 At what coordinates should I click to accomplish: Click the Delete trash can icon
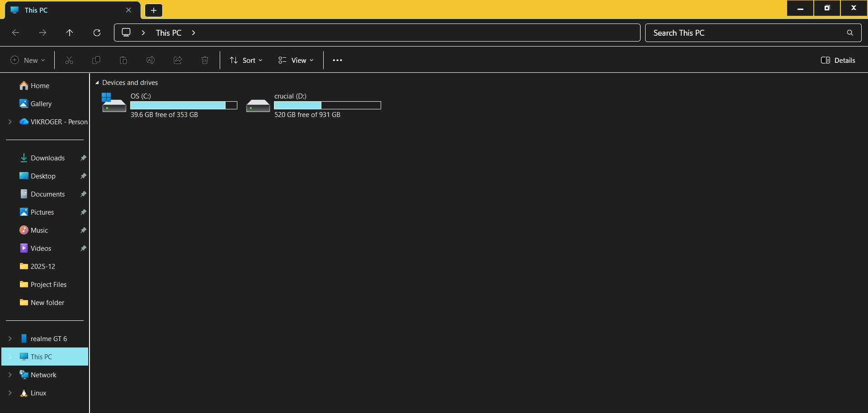click(205, 60)
